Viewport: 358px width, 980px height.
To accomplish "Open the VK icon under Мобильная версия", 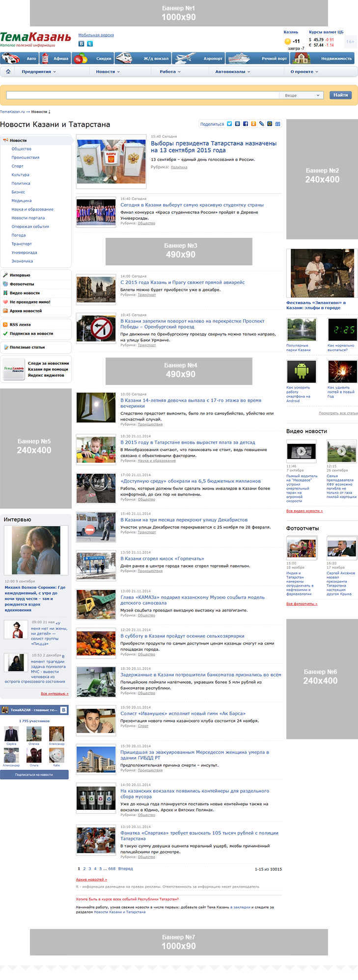I will [x=82, y=44].
